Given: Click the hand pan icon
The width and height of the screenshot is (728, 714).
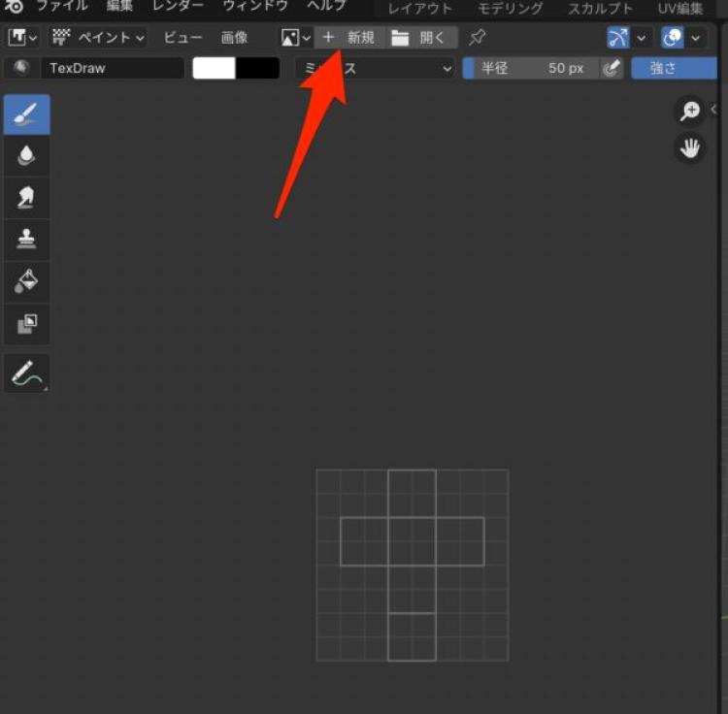Looking at the screenshot, I should coord(689,148).
